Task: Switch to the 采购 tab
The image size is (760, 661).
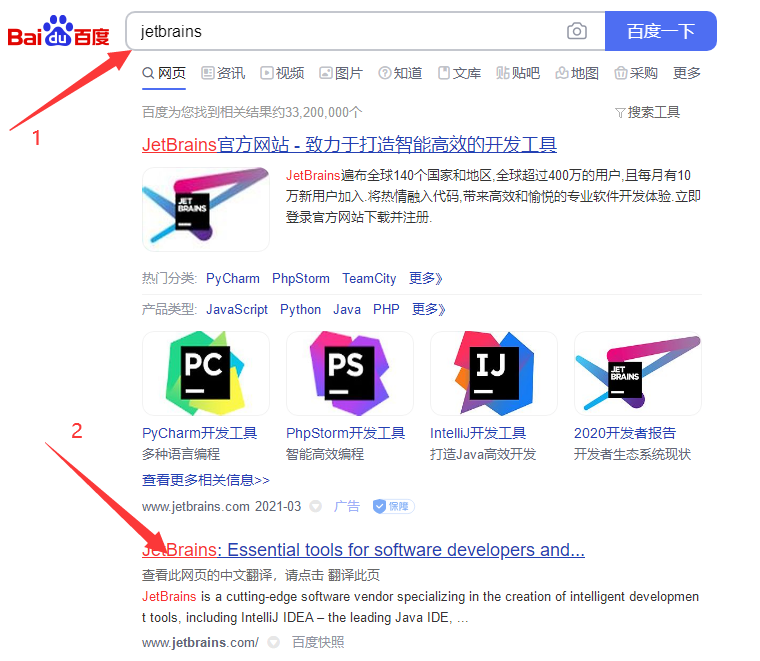Action: tap(636, 73)
